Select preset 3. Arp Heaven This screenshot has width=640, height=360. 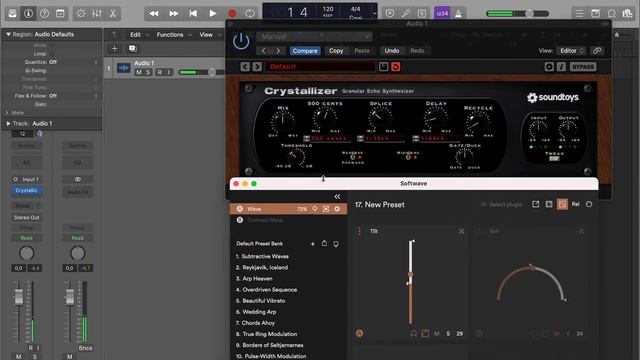[x=254, y=278]
